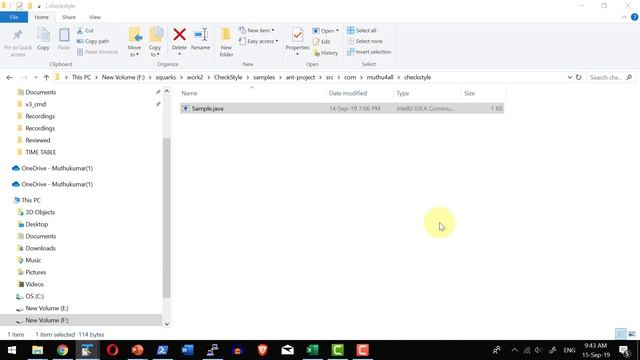
Task: Rename the selected file
Action: click(x=200, y=40)
